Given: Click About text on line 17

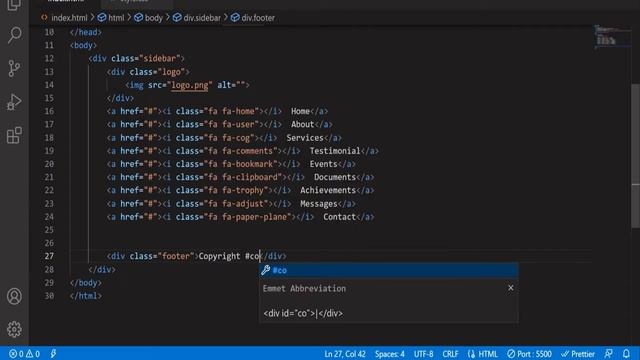Looking at the screenshot, I should pos(302,124).
